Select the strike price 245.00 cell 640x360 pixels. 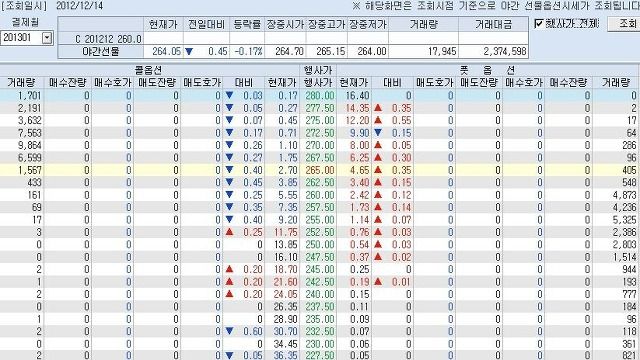(x=319, y=269)
